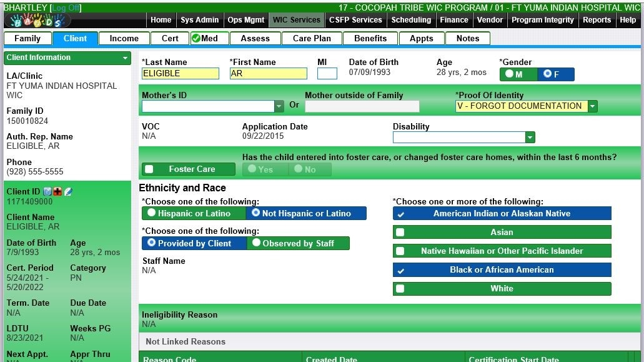Click the red cross icon beside Client ID

(x=57, y=192)
